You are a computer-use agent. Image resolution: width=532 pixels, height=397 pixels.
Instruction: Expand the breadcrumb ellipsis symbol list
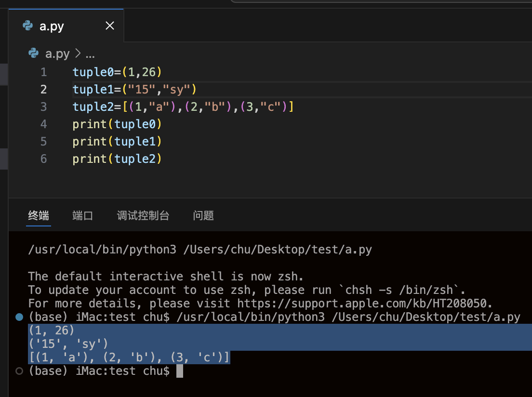click(90, 53)
